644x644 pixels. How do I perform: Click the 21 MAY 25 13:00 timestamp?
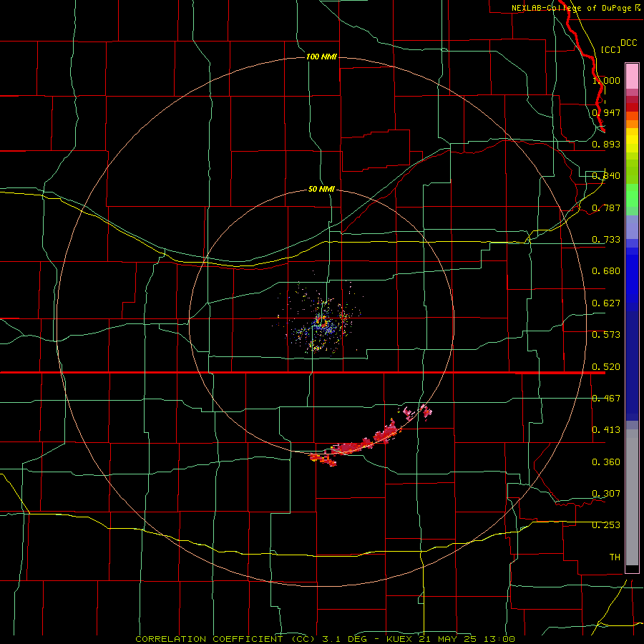[467, 639]
